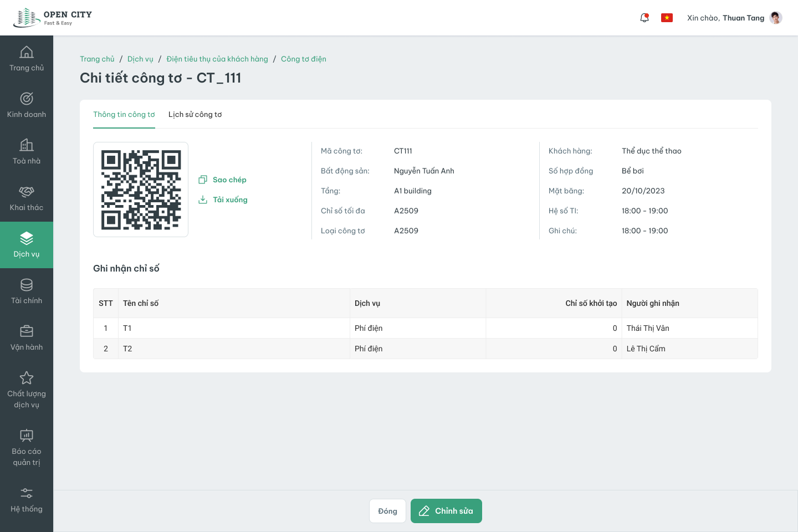The height and width of the screenshot is (532, 798).
Task: Click the Xin chào, Thuan Tang greeting
Action: [x=726, y=18]
